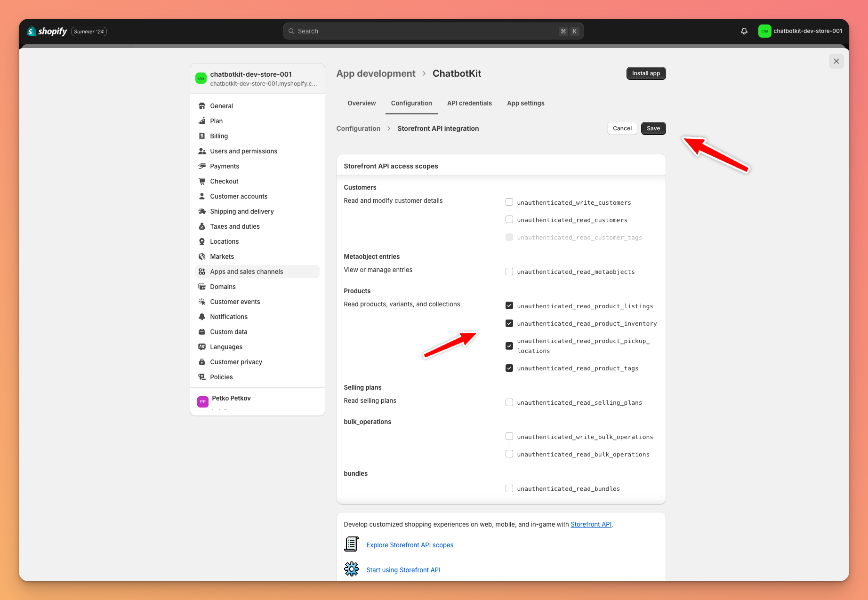The height and width of the screenshot is (600, 868).
Task: Click the Markets globe icon
Action: [202, 256]
